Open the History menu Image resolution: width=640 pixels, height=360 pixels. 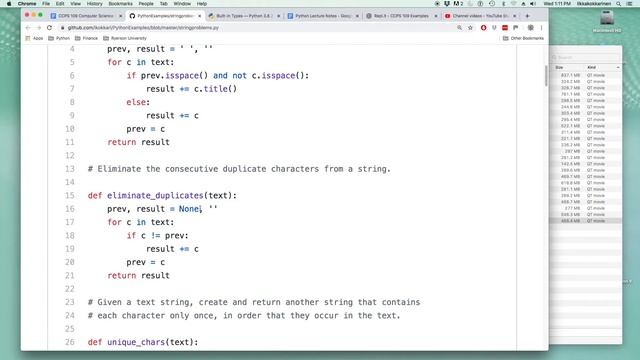coord(94,4)
